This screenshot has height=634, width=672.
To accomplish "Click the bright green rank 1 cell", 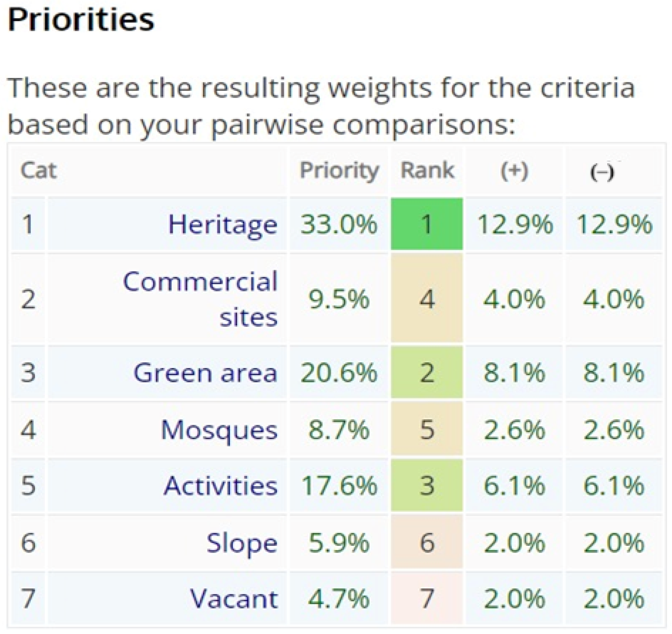I will [x=427, y=224].
